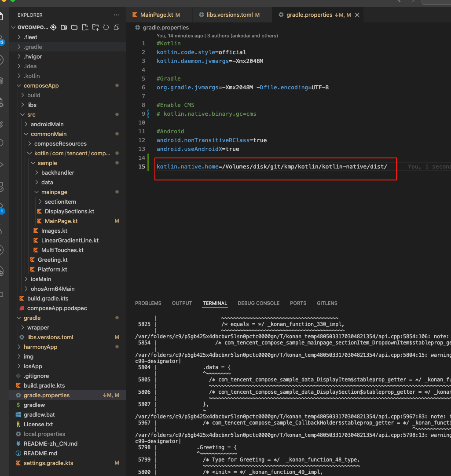Switch to the MainPage.kt editor tab
This screenshot has height=476, width=451.
click(156, 15)
